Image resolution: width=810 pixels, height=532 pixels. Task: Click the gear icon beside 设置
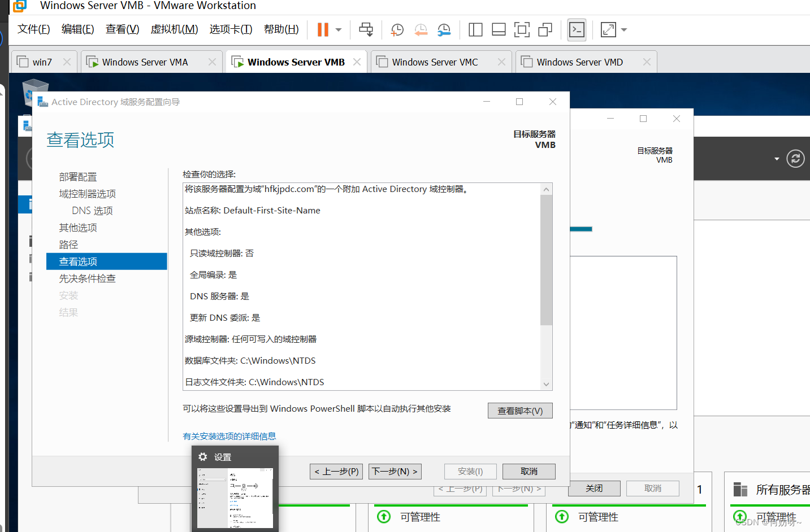click(203, 457)
